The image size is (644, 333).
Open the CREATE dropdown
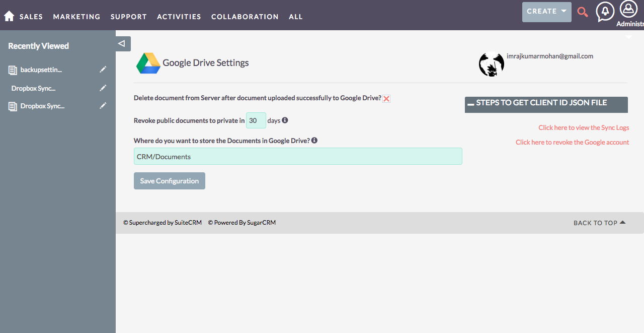(547, 12)
